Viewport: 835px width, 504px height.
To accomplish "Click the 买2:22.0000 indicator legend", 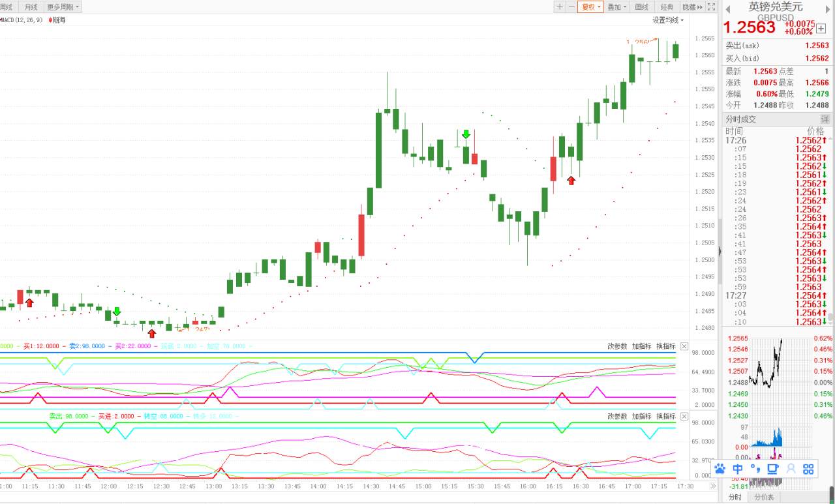I will [132, 346].
